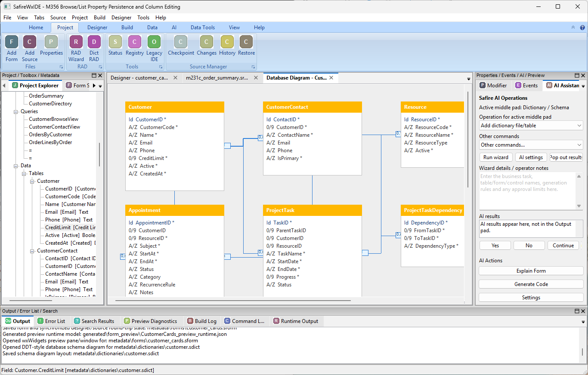This screenshot has width=588, height=375.
Task: Switch to the Designer ribbon tab
Action: pyautogui.click(x=97, y=28)
